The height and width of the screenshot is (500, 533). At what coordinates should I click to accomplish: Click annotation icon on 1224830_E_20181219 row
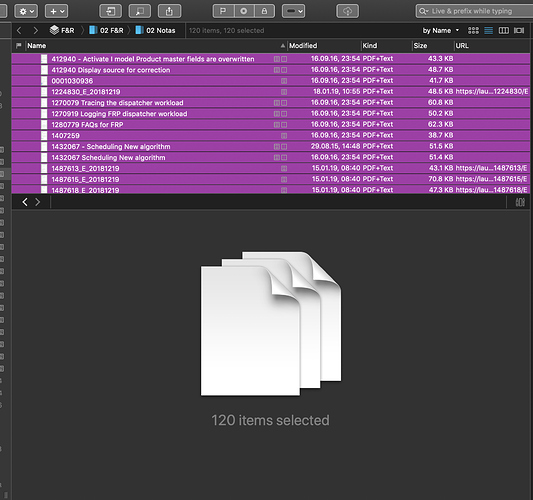(x=284, y=92)
